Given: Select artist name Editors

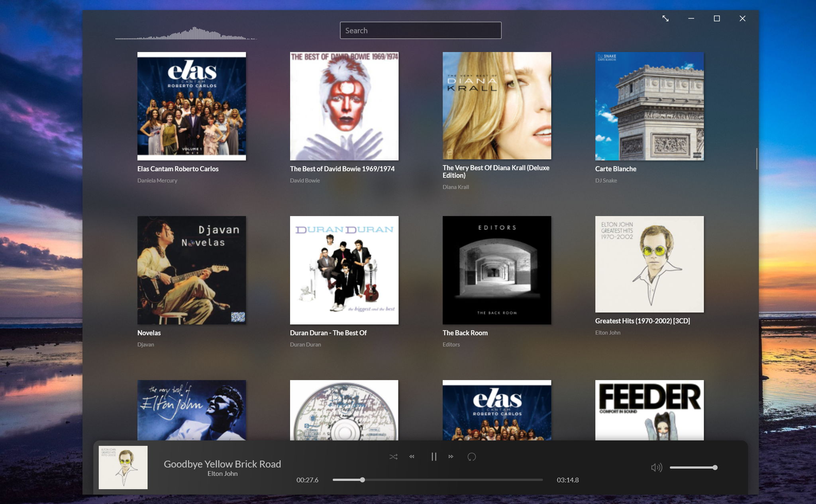Looking at the screenshot, I should 451,344.
